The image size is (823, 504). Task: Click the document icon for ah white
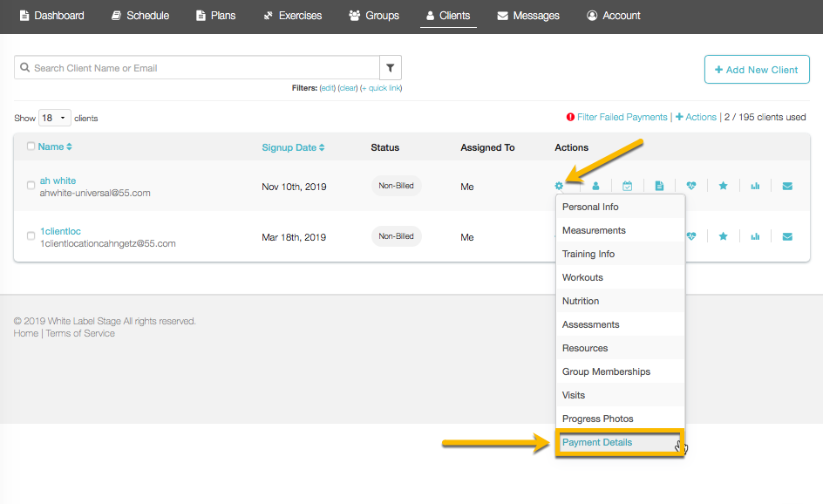coord(659,186)
